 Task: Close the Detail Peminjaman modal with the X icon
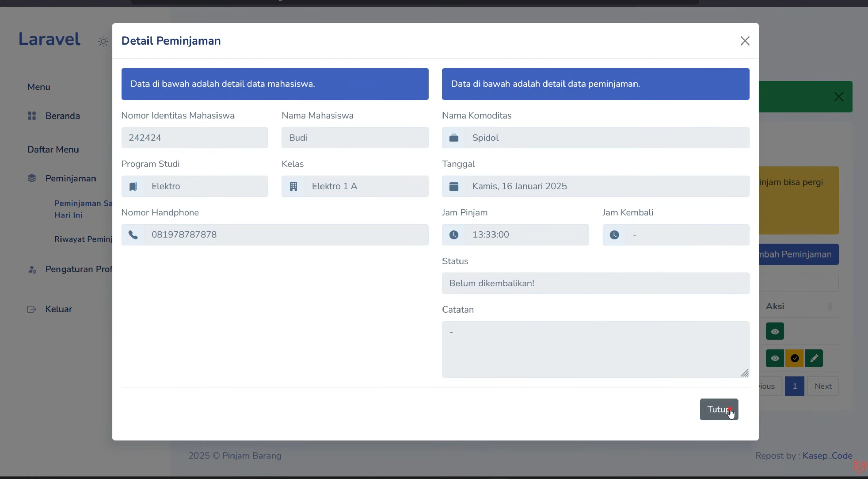[x=745, y=41]
